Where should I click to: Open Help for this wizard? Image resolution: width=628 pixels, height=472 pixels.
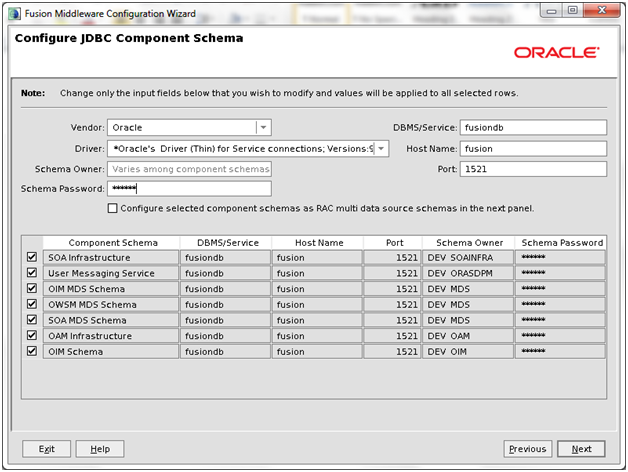pos(100,449)
